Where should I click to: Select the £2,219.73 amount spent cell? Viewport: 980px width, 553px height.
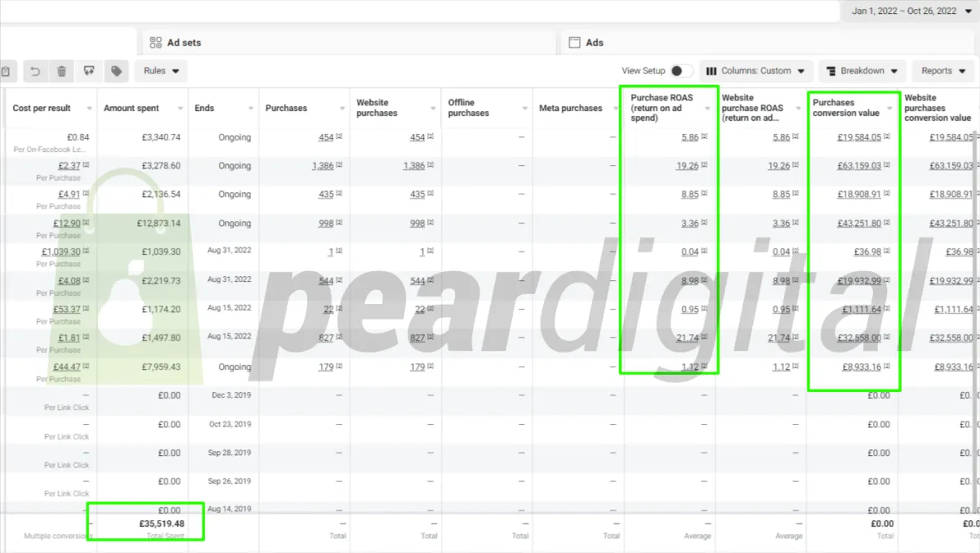161,281
